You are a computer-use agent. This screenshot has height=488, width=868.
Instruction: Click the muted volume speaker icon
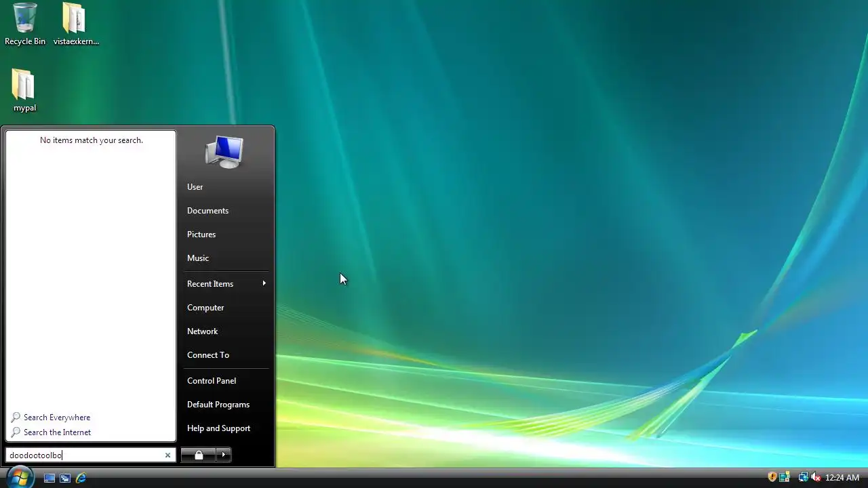816,477
